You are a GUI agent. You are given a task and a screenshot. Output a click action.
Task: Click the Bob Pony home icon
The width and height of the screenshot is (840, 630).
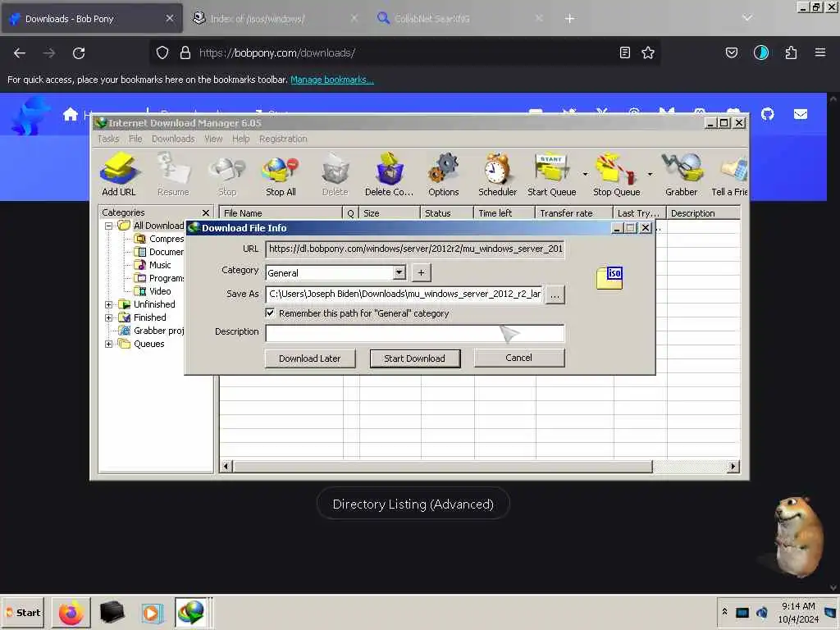71,114
